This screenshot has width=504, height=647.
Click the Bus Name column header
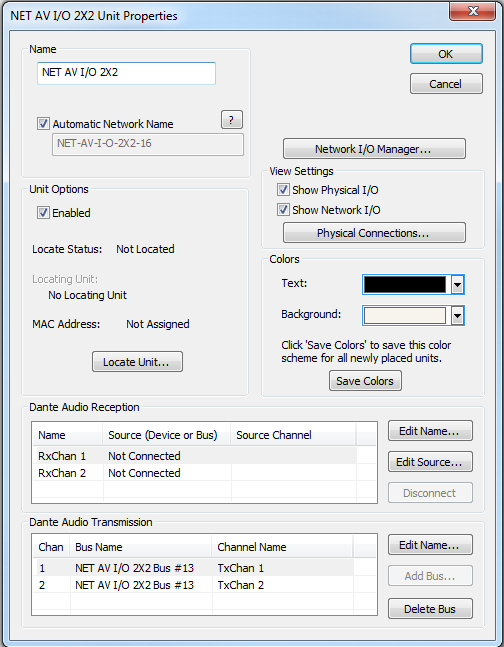point(141,547)
